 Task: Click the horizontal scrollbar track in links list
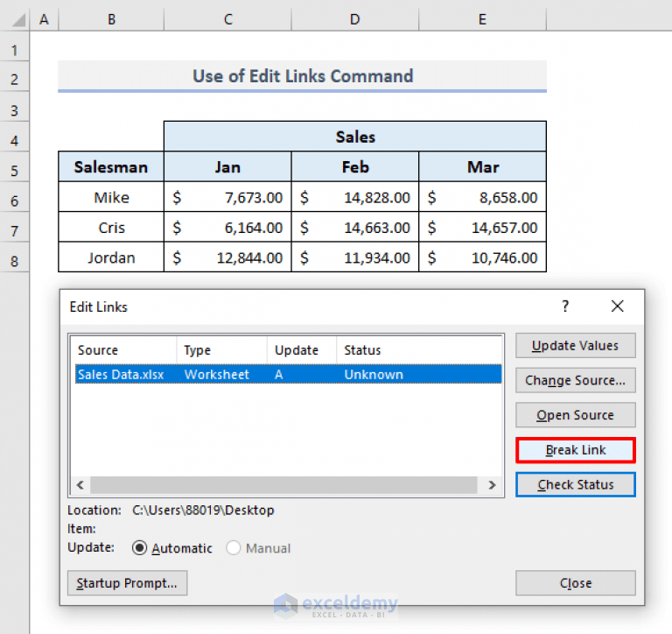[283, 485]
